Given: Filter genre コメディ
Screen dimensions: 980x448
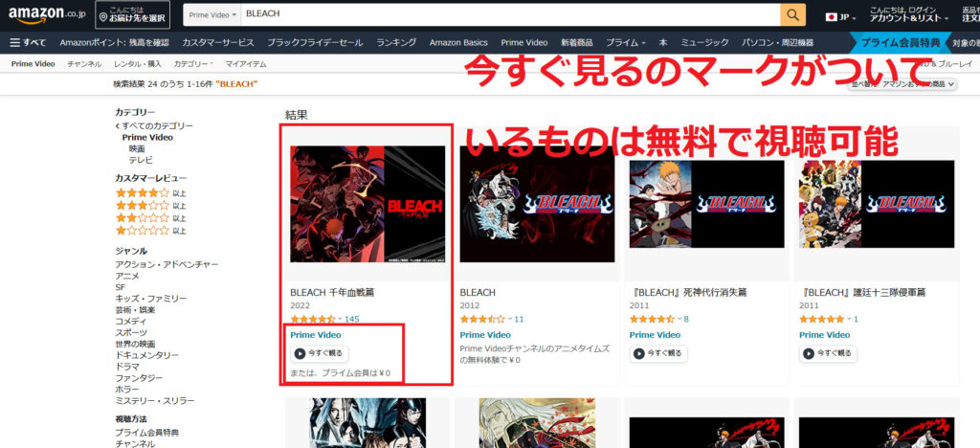Looking at the screenshot, I should pyautogui.click(x=130, y=321).
